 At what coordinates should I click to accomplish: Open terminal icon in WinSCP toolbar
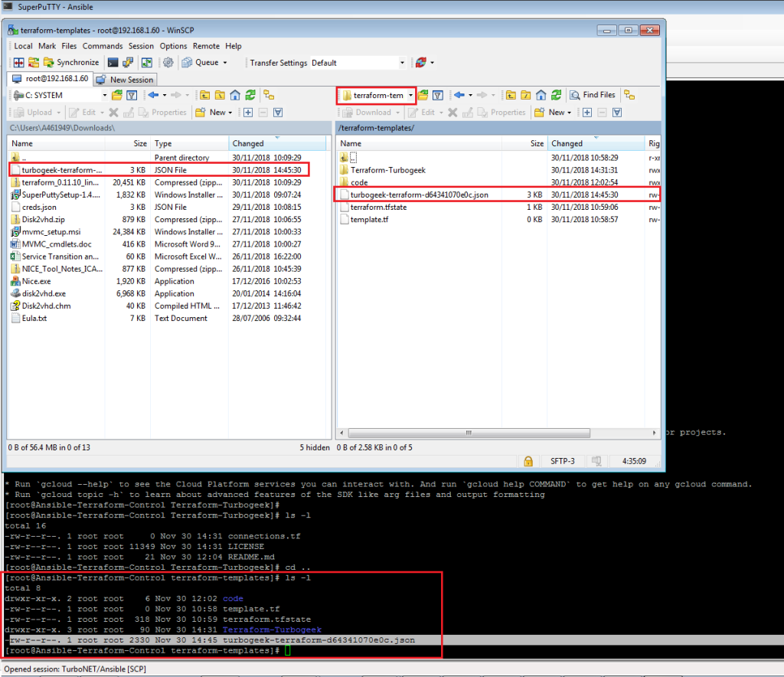[113, 63]
